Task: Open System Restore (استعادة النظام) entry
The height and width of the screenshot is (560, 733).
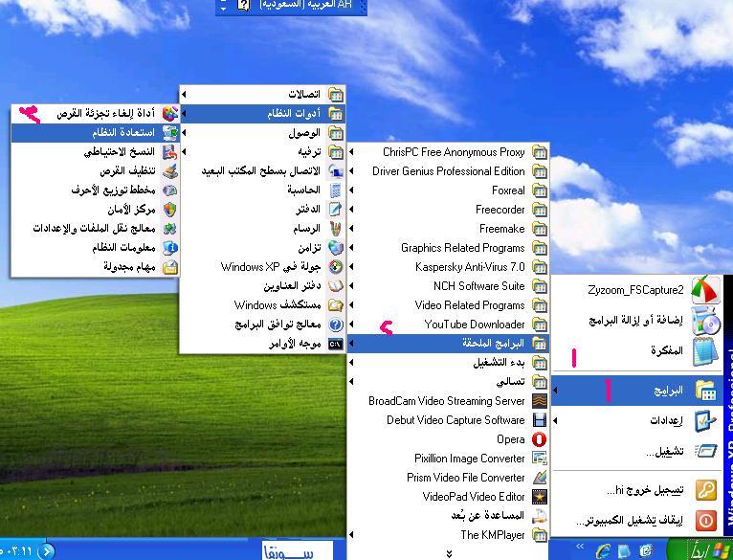Action: [x=95, y=132]
